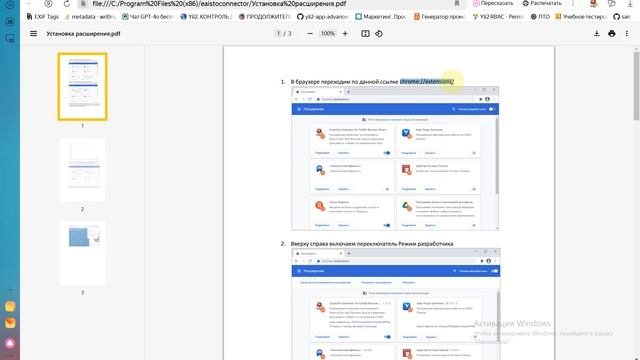The image size is (640, 360).
Task: Open the orange mail icon in the sidebar
Action: [x=10, y=323]
